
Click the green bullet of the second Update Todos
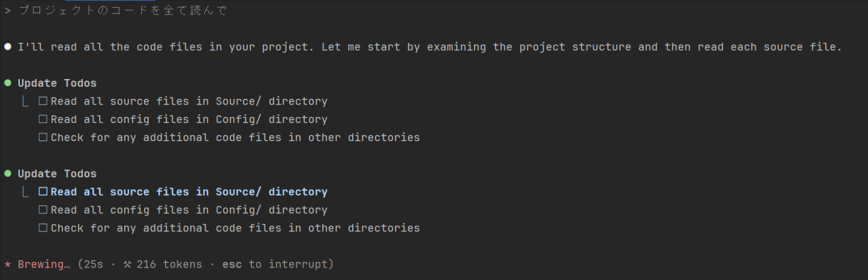click(7, 173)
